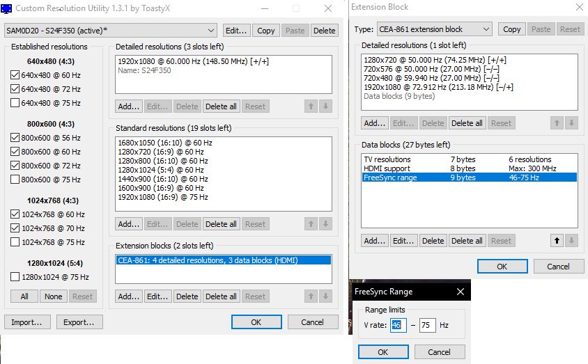Click the up arrow under Extension blocks
The width and height of the screenshot is (588, 364).
pyautogui.click(x=311, y=296)
